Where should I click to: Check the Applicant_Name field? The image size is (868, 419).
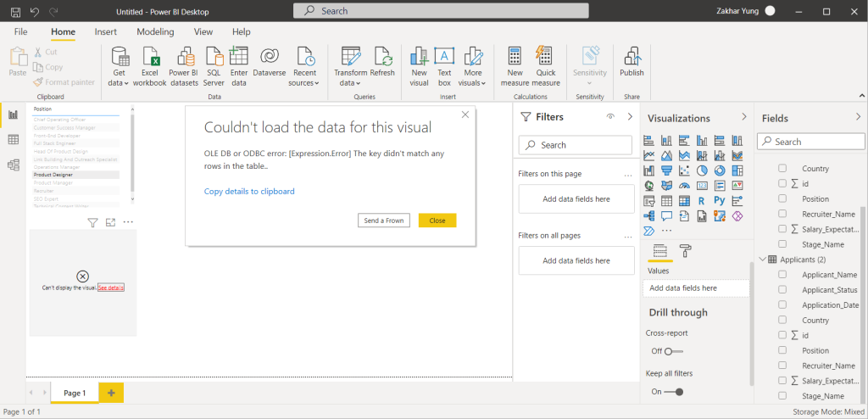pos(782,274)
